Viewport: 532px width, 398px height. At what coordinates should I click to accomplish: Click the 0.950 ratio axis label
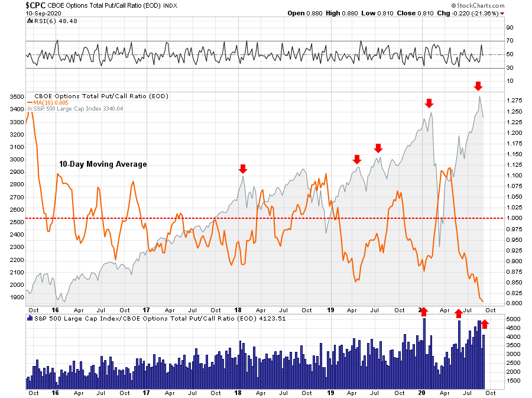pos(514,240)
